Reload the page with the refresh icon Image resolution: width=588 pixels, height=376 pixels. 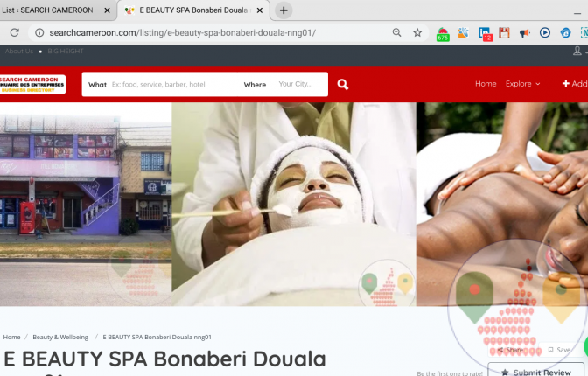(14, 32)
